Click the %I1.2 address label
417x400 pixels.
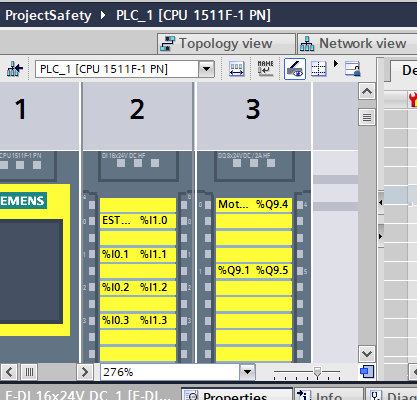point(154,287)
